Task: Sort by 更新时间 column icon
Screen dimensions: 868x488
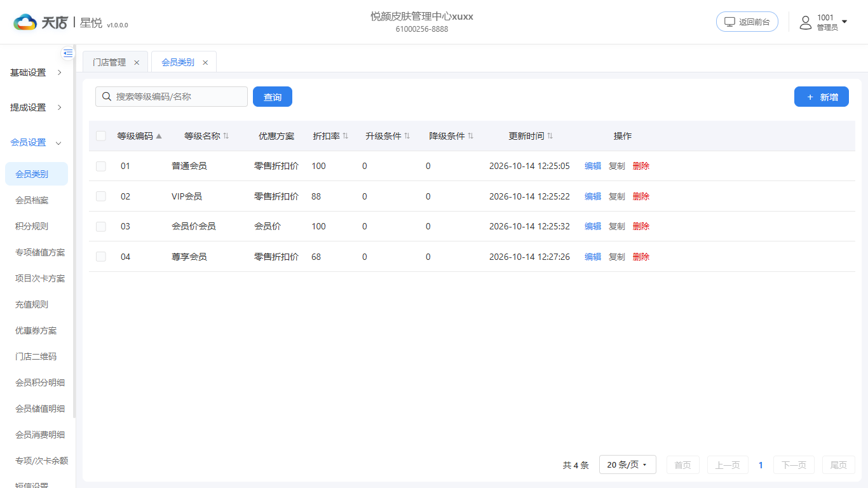Action: click(x=550, y=136)
